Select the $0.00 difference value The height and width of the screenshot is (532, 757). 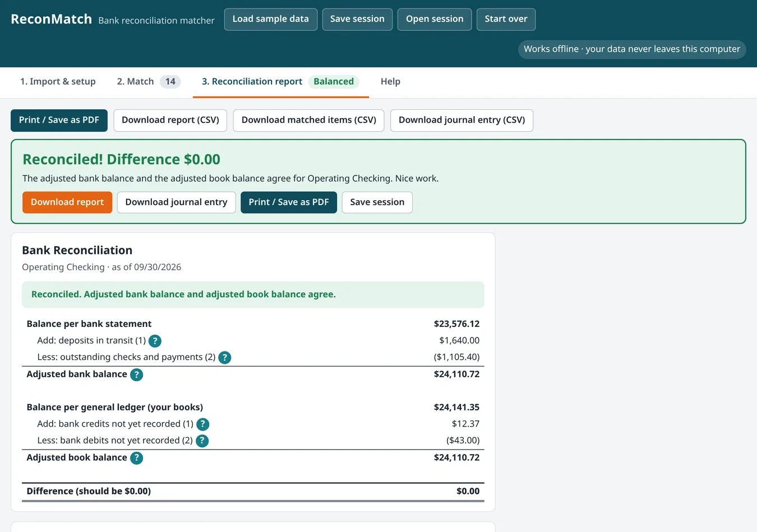tap(468, 492)
